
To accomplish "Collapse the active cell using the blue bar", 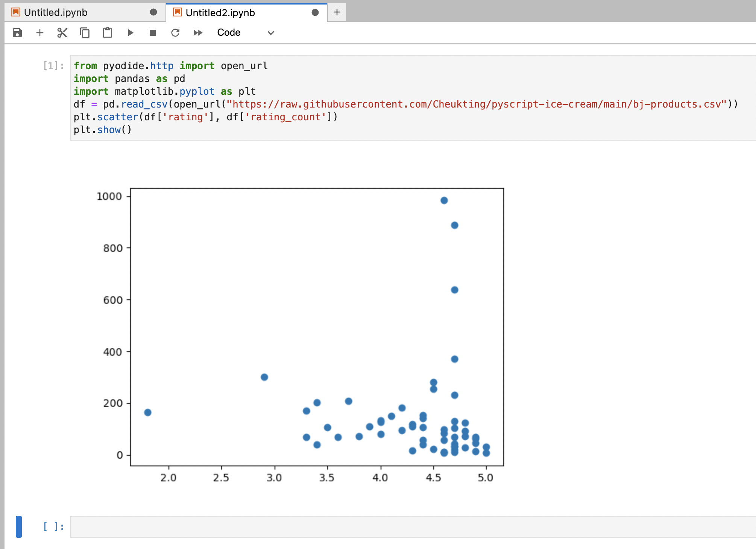I will tap(19, 526).
